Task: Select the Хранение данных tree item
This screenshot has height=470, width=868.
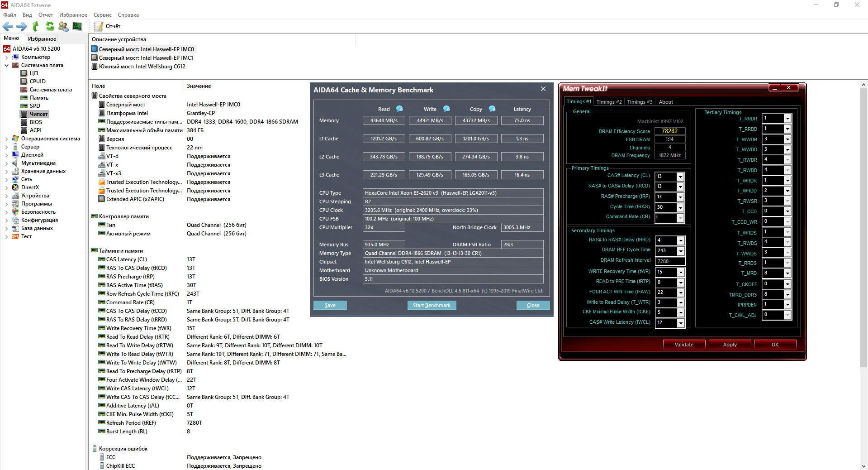Action: point(43,171)
